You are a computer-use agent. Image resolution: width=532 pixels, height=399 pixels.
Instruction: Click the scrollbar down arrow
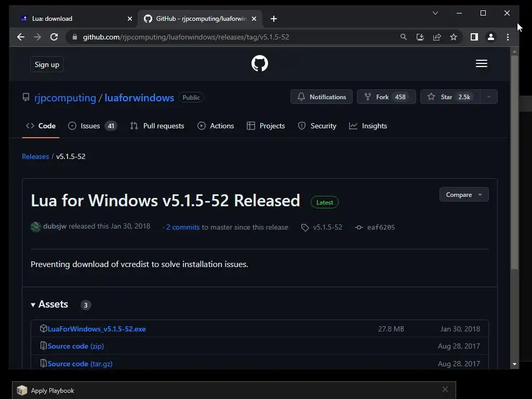514,364
